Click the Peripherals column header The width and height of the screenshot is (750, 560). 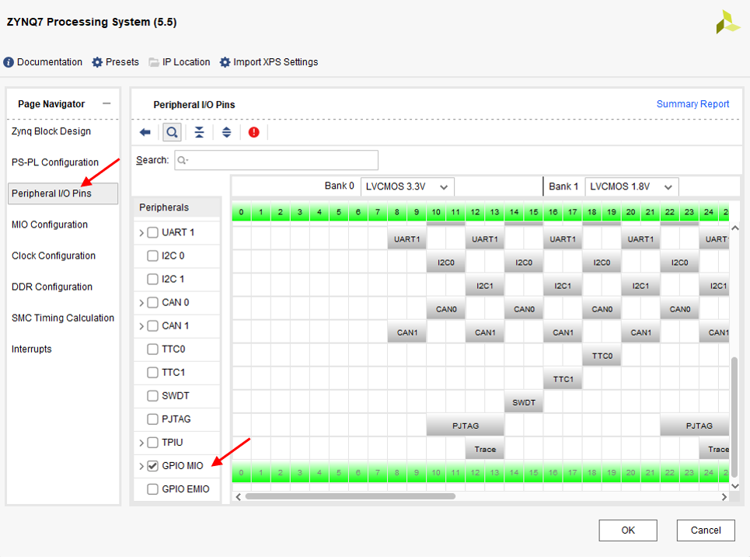click(x=176, y=207)
